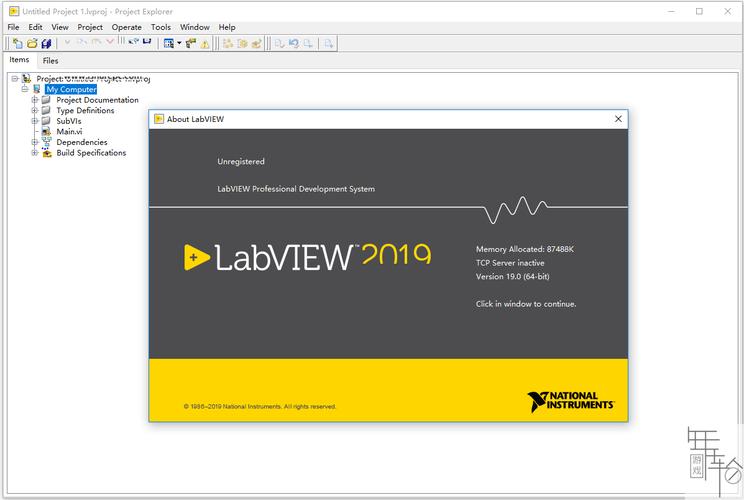This screenshot has width=744, height=500.
Task: Expand the Type Definitions folder
Action: pyautogui.click(x=34, y=110)
